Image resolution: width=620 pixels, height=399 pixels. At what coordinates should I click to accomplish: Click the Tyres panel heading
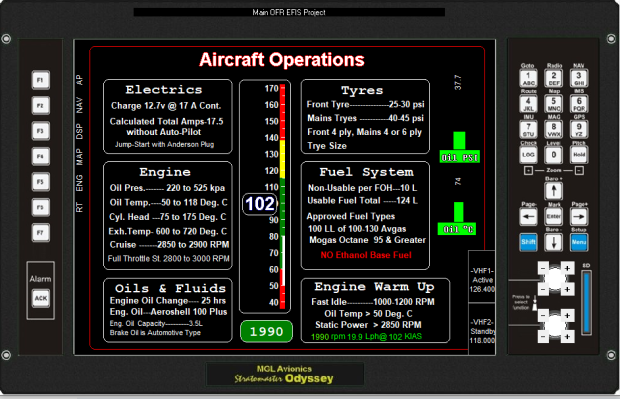point(362,91)
